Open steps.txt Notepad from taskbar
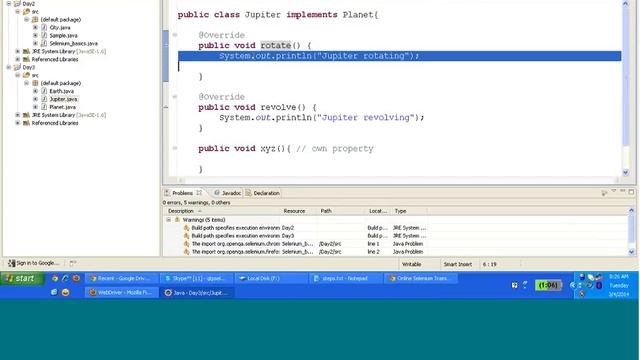Image resolution: width=640 pixels, height=360 pixels. pos(346,278)
